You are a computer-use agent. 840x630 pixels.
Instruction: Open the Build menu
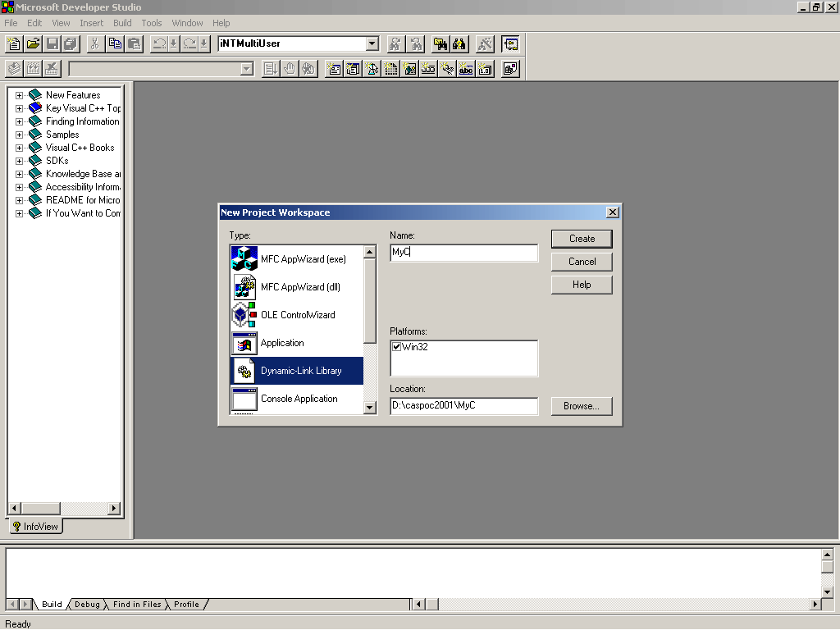tap(122, 23)
